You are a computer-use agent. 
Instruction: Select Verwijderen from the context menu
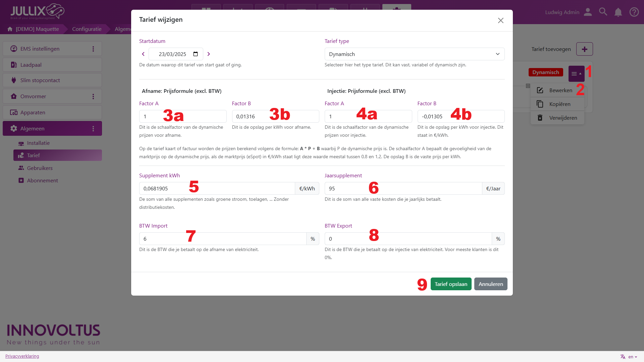point(562,118)
